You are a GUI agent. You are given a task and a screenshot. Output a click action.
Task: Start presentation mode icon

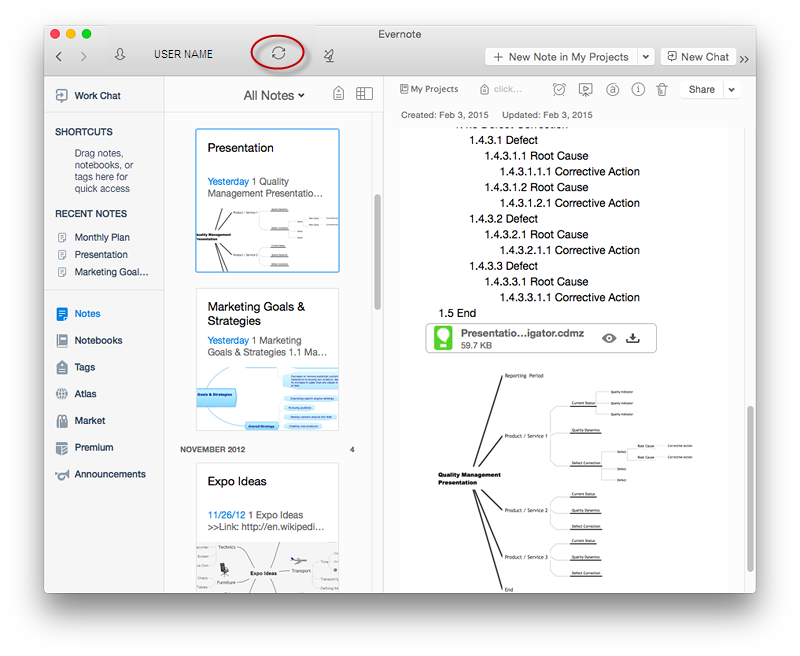[585, 90]
